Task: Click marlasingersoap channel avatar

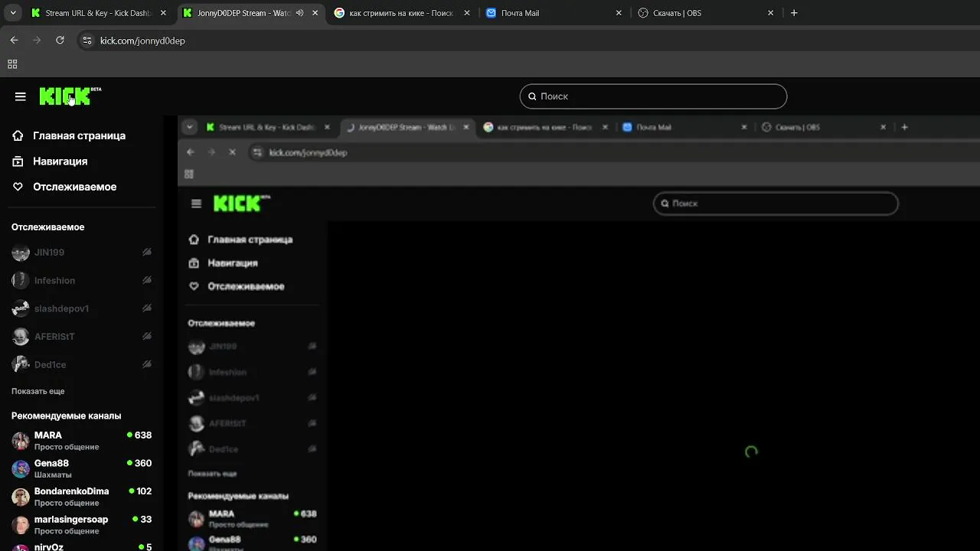Action: (x=21, y=525)
